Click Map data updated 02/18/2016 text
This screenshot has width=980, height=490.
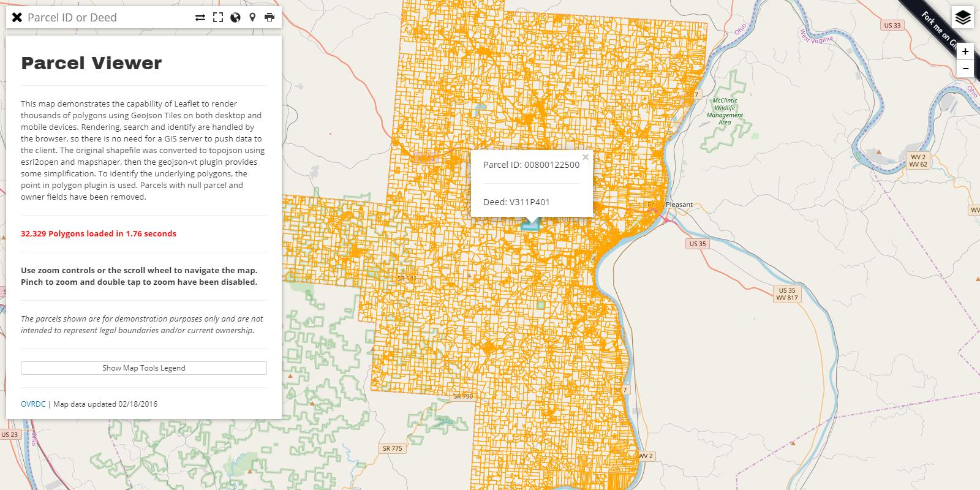coord(105,404)
